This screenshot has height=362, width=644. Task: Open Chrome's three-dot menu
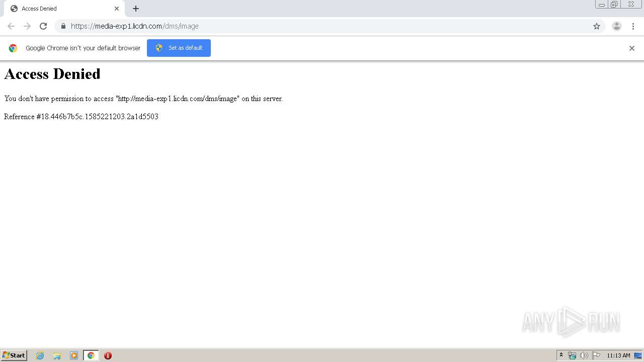(633, 26)
